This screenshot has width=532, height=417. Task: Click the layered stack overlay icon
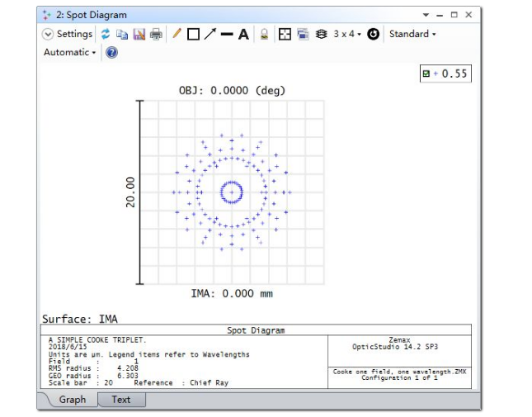(x=321, y=35)
